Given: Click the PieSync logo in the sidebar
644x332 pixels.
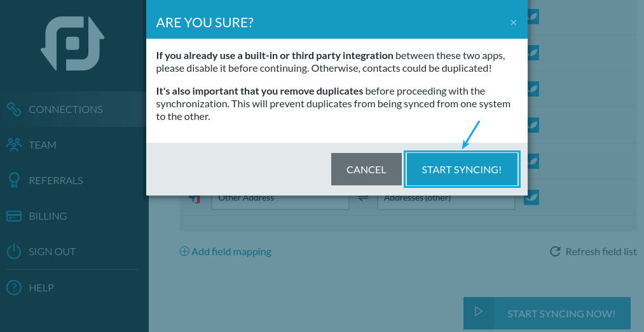Looking at the screenshot, I should [72, 43].
